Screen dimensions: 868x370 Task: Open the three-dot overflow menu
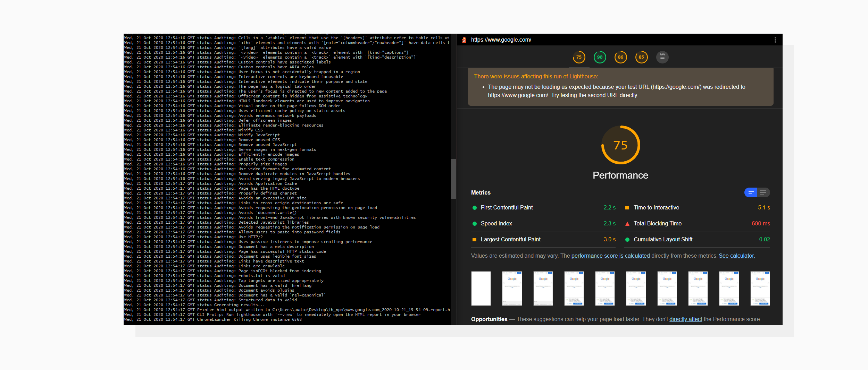(x=775, y=40)
